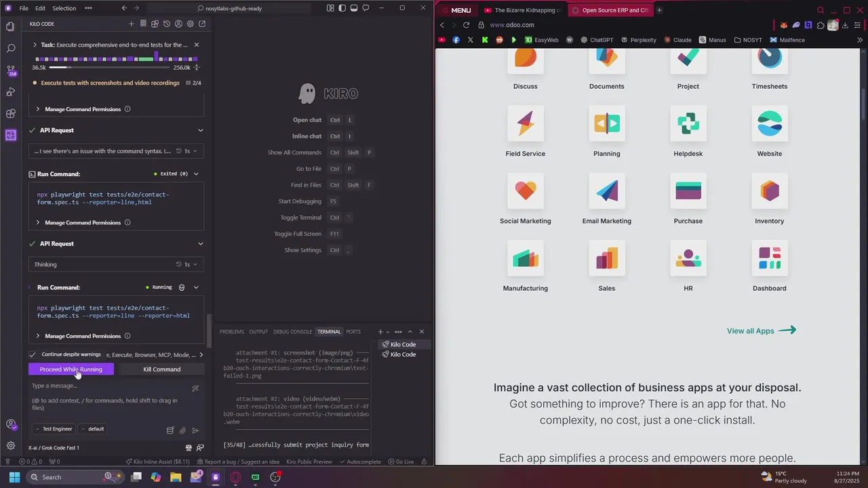Open the File menu in Kiro
This screenshot has width=868, height=488.
point(24,8)
